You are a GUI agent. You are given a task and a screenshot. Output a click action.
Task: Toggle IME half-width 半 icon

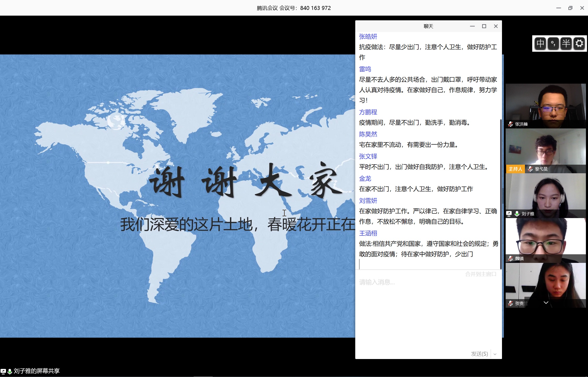tap(566, 43)
